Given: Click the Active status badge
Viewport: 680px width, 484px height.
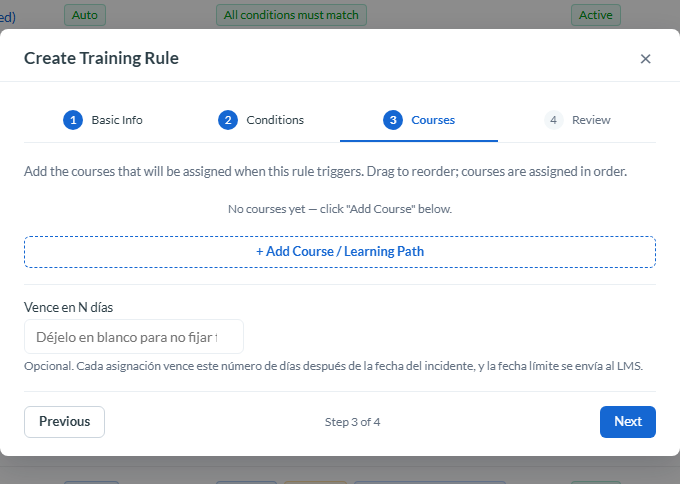Looking at the screenshot, I should coord(595,15).
